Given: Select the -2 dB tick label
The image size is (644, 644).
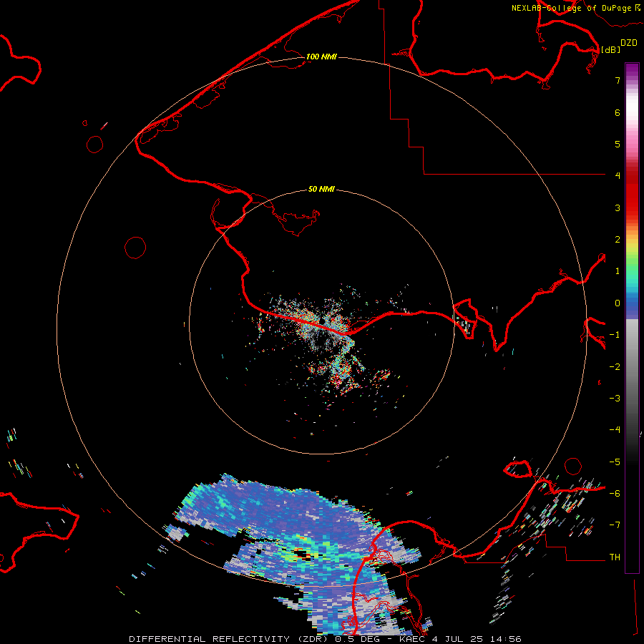Looking at the screenshot, I should [615, 367].
